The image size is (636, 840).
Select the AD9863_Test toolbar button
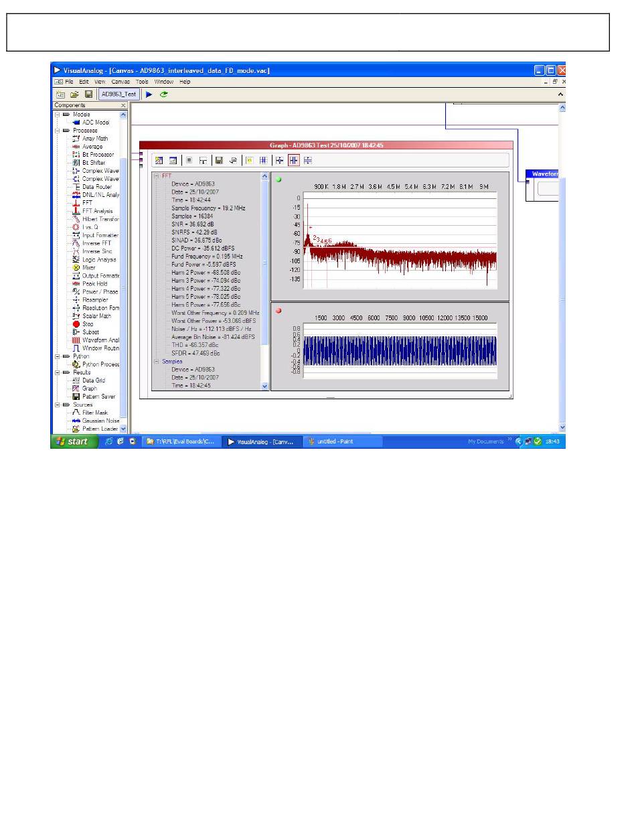point(118,94)
